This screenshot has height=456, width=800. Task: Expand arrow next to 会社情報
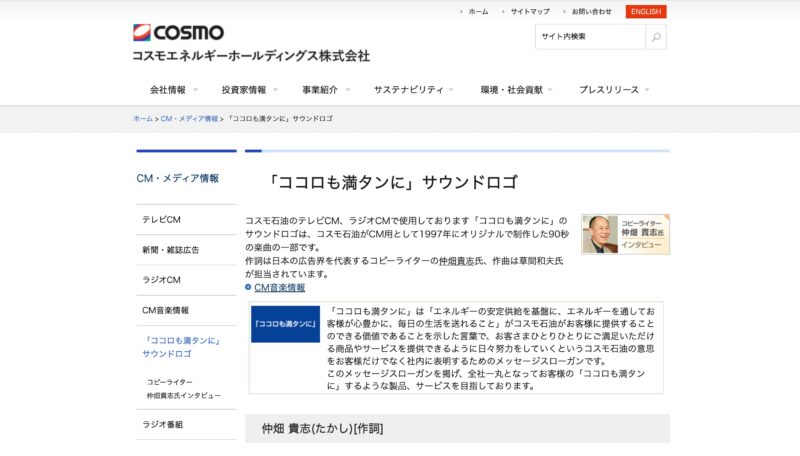(x=195, y=90)
